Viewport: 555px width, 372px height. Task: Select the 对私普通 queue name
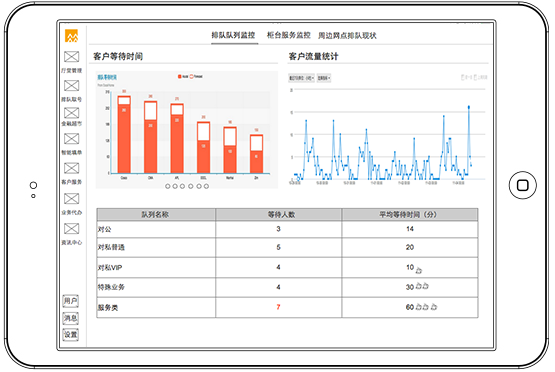111,247
